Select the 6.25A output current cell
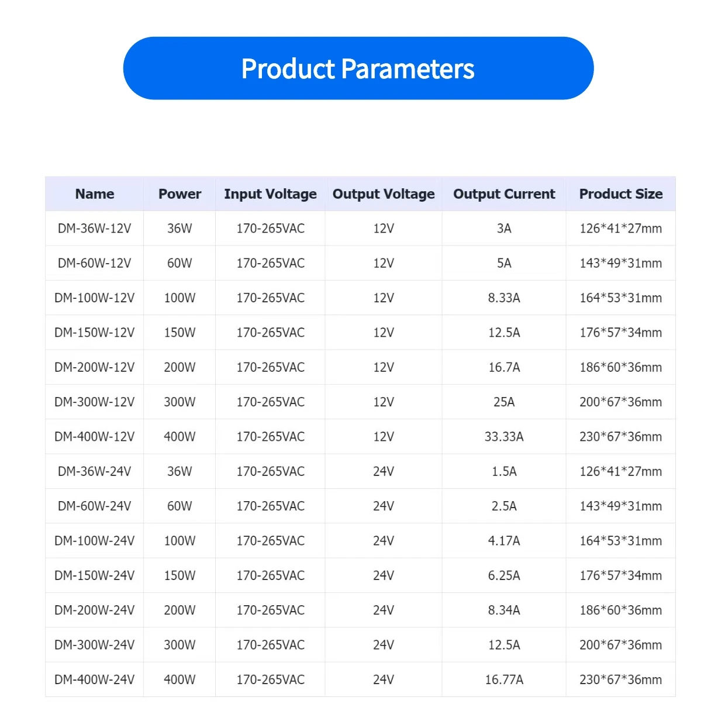The image size is (718, 728). click(504, 575)
